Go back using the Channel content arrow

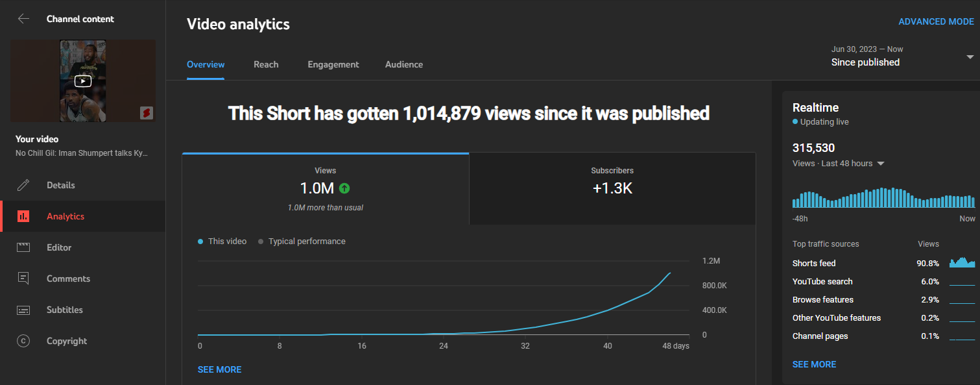click(24, 19)
